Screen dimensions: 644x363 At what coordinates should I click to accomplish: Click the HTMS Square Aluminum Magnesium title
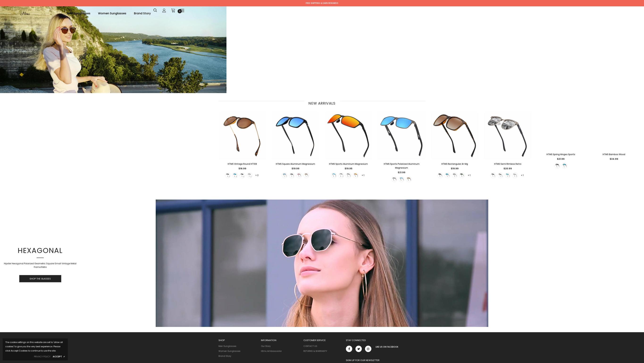click(x=295, y=164)
